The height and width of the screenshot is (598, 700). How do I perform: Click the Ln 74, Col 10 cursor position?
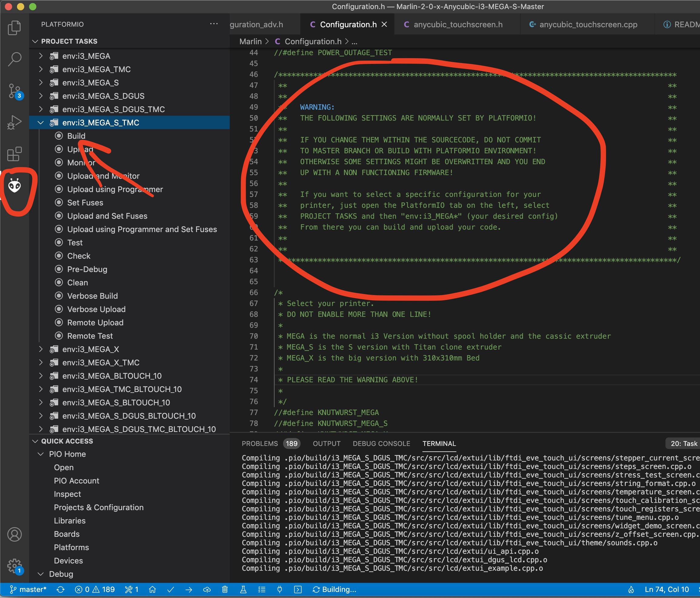pyautogui.click(x=667, y=589)
